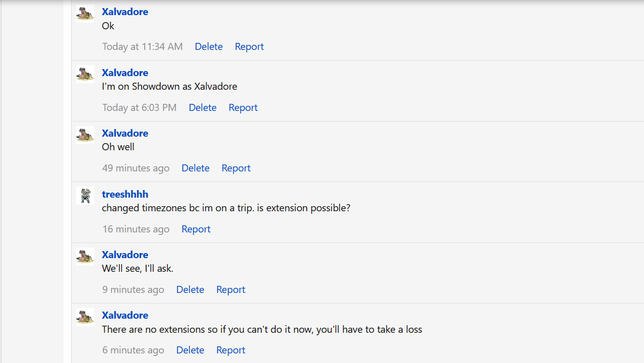This screenshot has width=644, height=363.
Task: Delete the "Ok" comment
Action: 209,46
